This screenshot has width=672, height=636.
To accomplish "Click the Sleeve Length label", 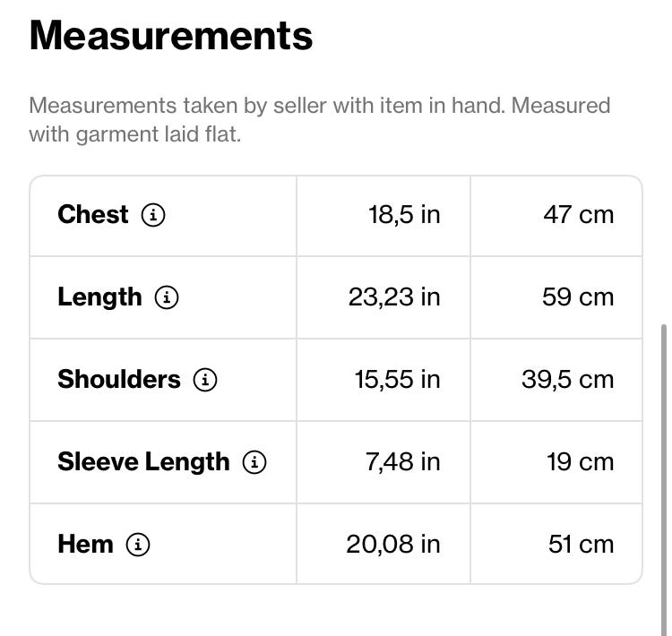I will [x=143, y=462].
